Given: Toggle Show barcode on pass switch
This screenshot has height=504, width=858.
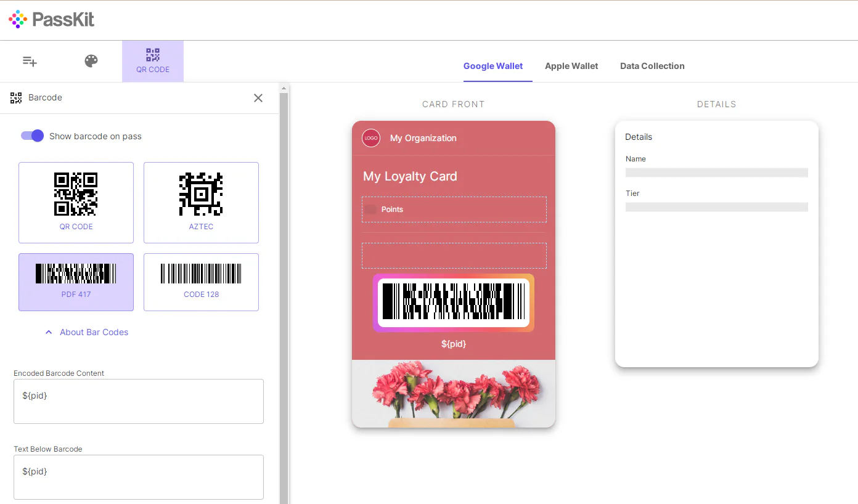Looking at the screenshot, I should pos(32,136).
